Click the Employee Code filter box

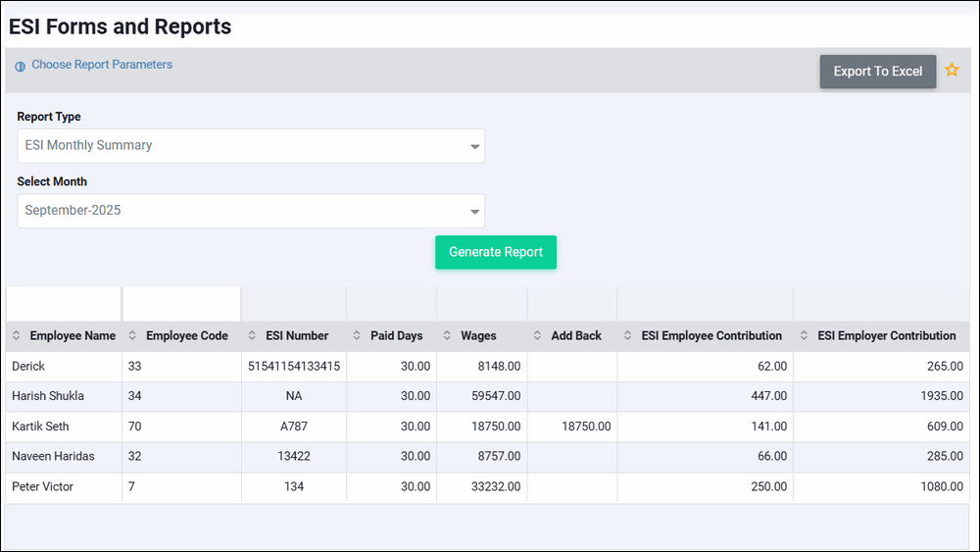point(181,304)
